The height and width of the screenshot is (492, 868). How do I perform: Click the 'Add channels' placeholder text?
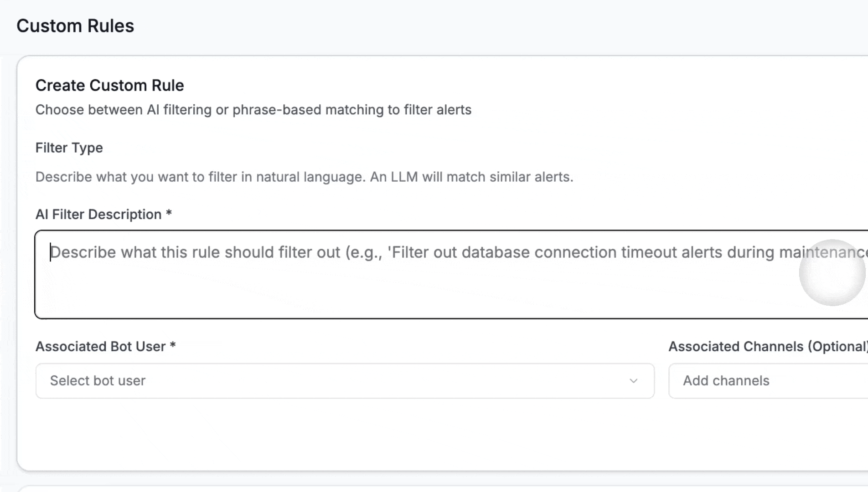(x=726, y=381)
